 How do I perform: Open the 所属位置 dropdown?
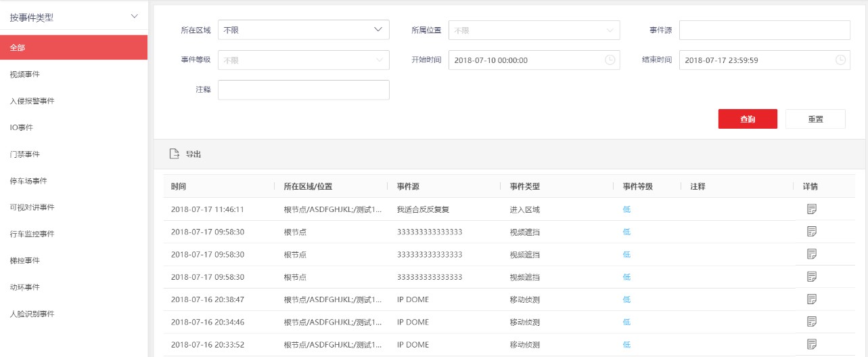(534, 30)
